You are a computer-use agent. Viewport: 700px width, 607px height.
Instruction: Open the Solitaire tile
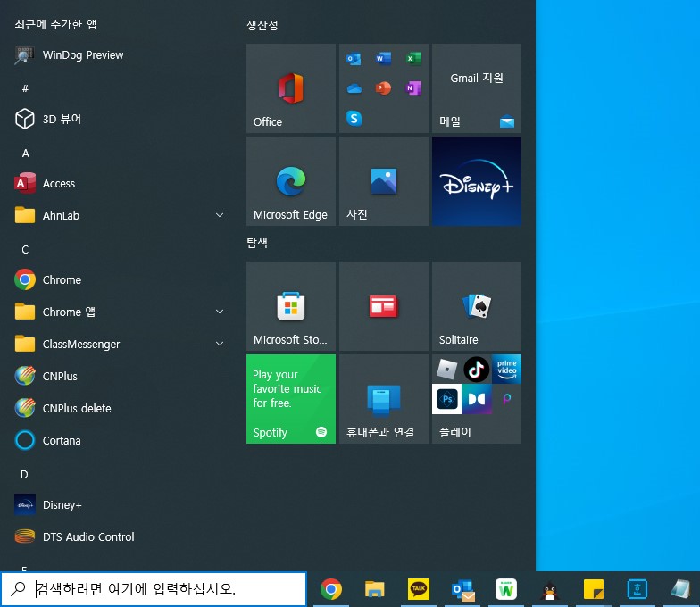pos(477,306)
